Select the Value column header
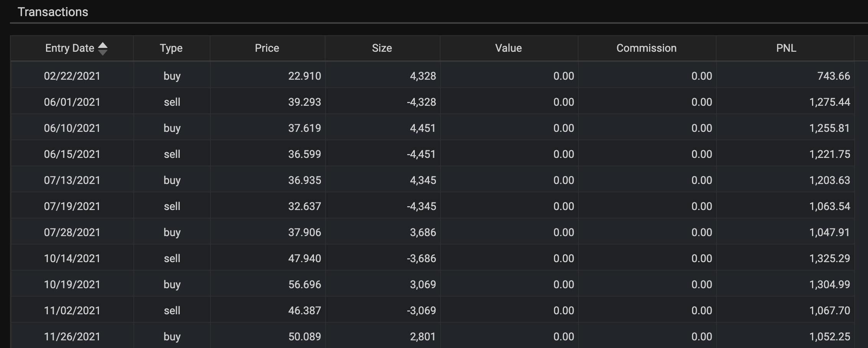 click(x=508, y=48)
